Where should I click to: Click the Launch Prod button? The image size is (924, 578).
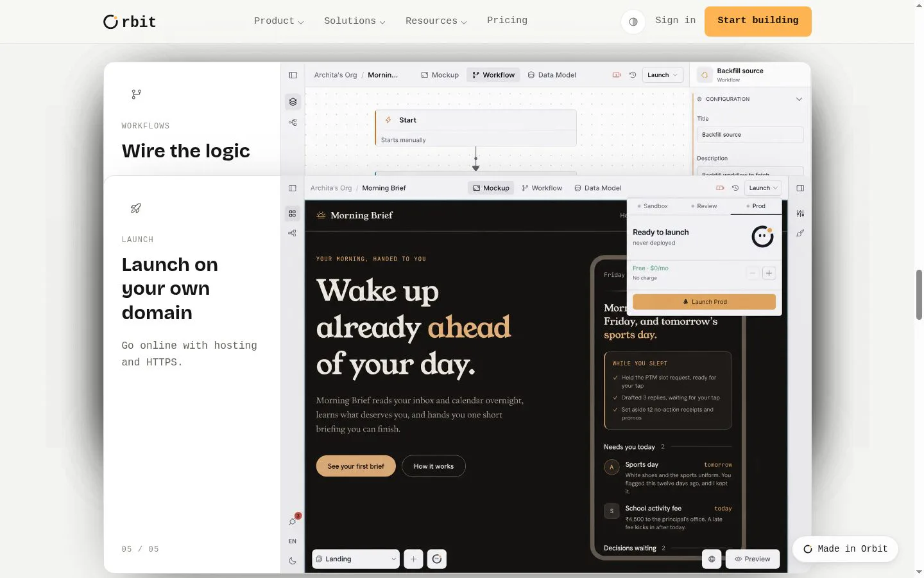[704, 302]
